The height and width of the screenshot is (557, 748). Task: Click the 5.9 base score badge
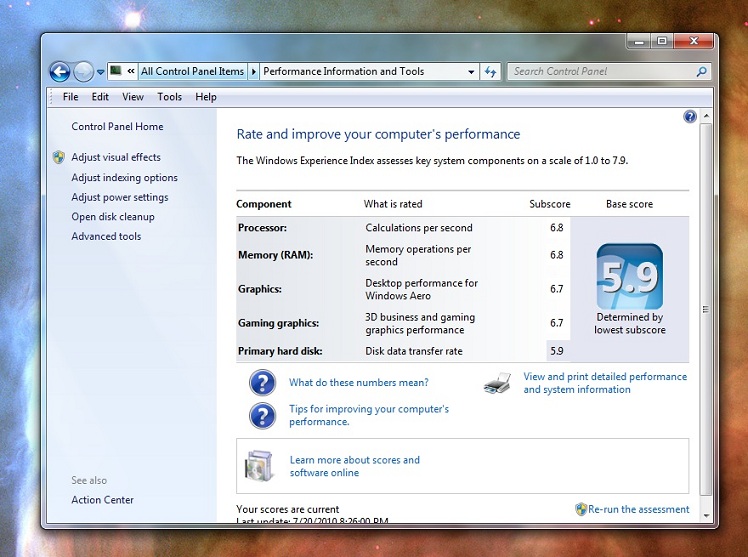point(629,277)
